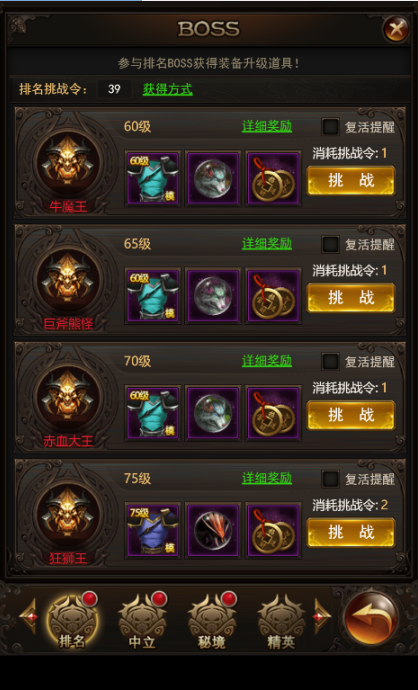This screenshot has height=690, width=418.
Task: Check 复活提醒 for the 75级 boss
Action: 330,479
